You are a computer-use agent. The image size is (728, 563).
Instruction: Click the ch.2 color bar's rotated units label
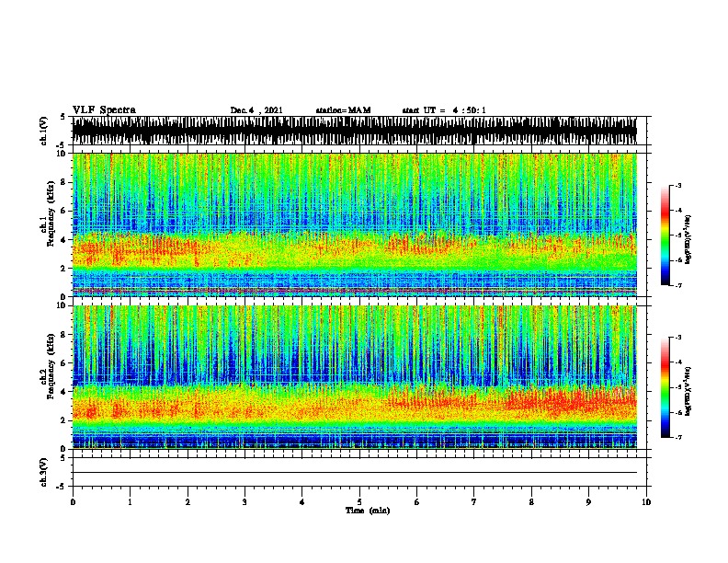click(x=688, y=391)
